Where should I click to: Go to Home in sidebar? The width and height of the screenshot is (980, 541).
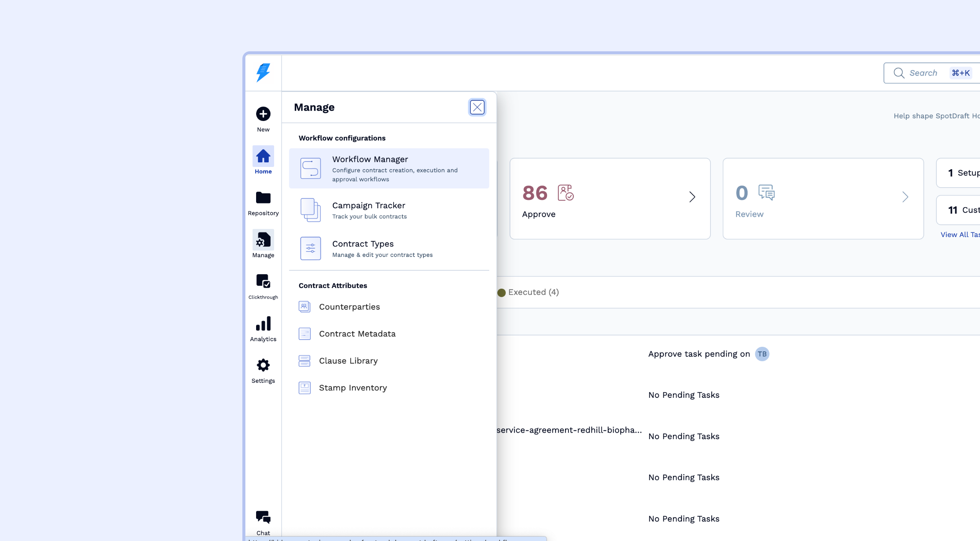[263, 156]
